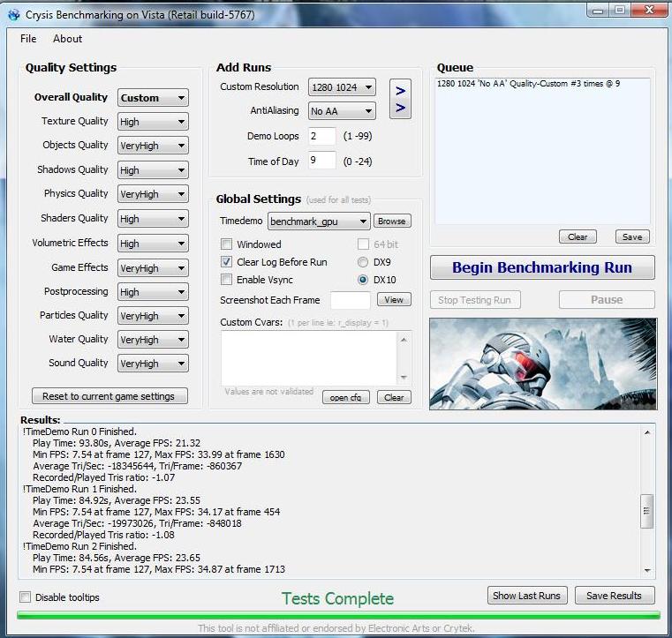Save the Queue
This screenshot has width=672, height=638.
[x=632, y=236]
